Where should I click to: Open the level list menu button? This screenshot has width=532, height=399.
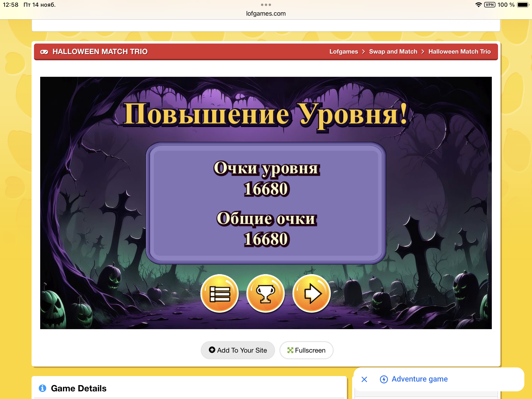tap(220, 294)
